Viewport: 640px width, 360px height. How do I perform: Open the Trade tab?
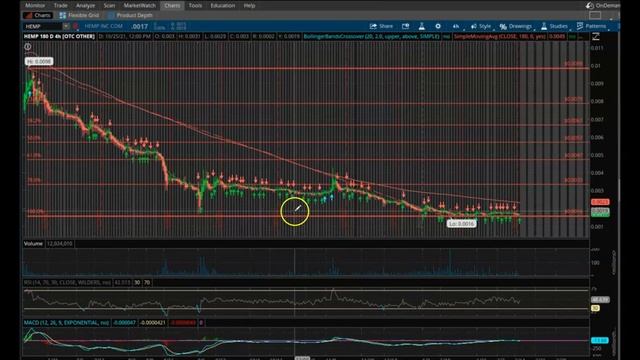[x=60, y=5]
